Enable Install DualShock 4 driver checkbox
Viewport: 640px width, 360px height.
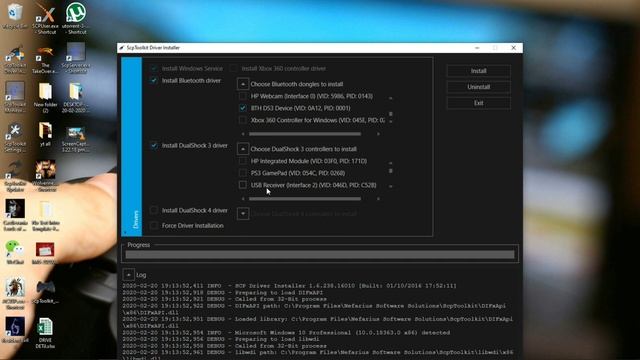[154, 210]
